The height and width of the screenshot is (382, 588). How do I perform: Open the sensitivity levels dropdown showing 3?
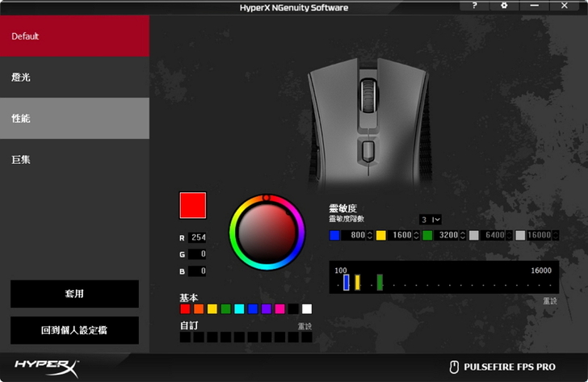pos(430,220)
